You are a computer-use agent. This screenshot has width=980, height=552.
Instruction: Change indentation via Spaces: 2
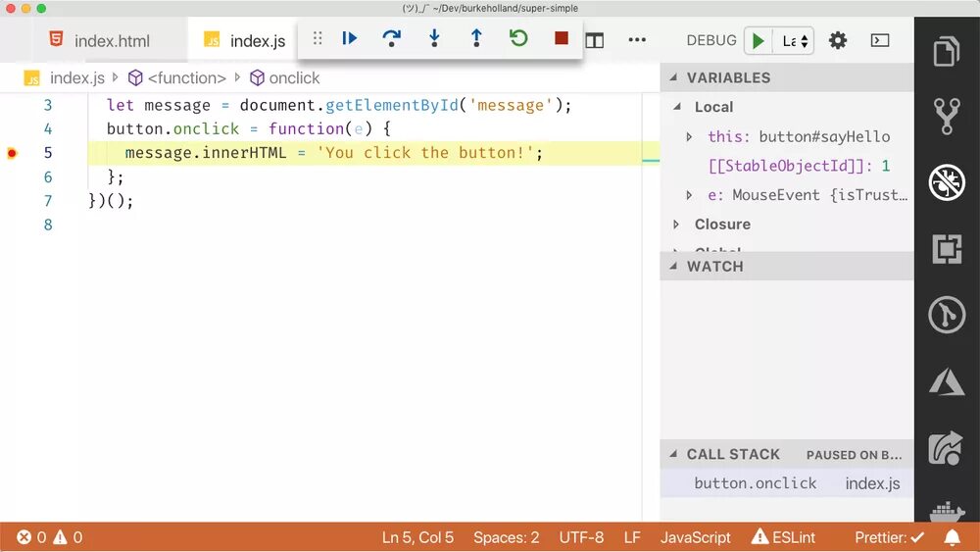pyautogui.click(x=507, y=537)
